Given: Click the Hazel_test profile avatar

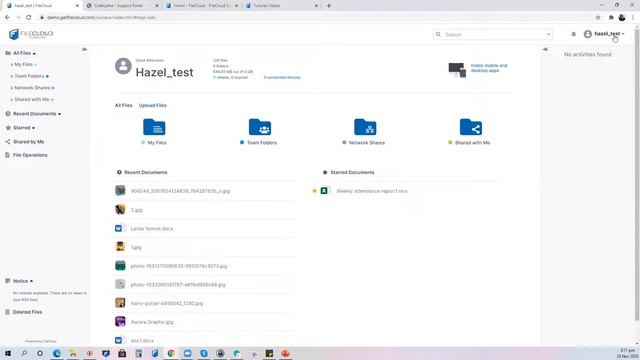Looking at the screenshot, I should (x=123, y=66).
